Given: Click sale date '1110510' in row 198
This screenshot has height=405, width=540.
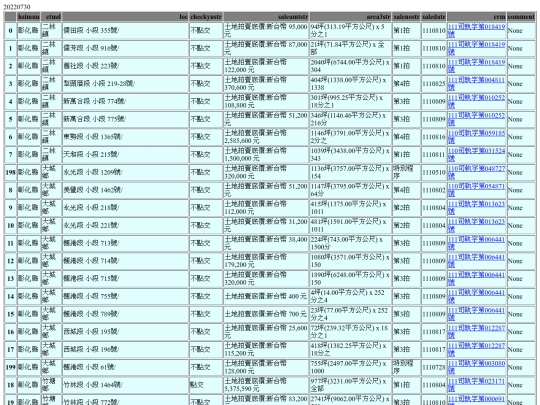Looking at the screenshot, I should point(434,172).
